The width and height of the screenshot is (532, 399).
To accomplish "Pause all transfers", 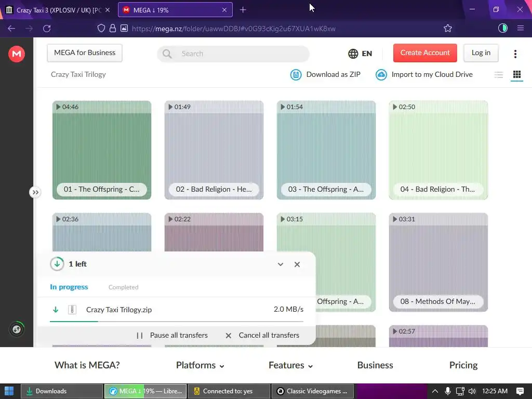I will click(x=171, y=335).
